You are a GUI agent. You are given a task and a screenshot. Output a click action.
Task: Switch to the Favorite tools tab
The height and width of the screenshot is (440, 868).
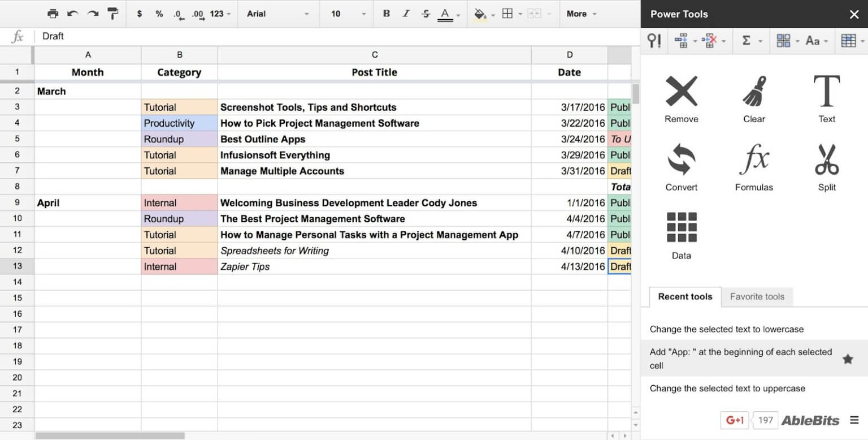click(757, 296)
